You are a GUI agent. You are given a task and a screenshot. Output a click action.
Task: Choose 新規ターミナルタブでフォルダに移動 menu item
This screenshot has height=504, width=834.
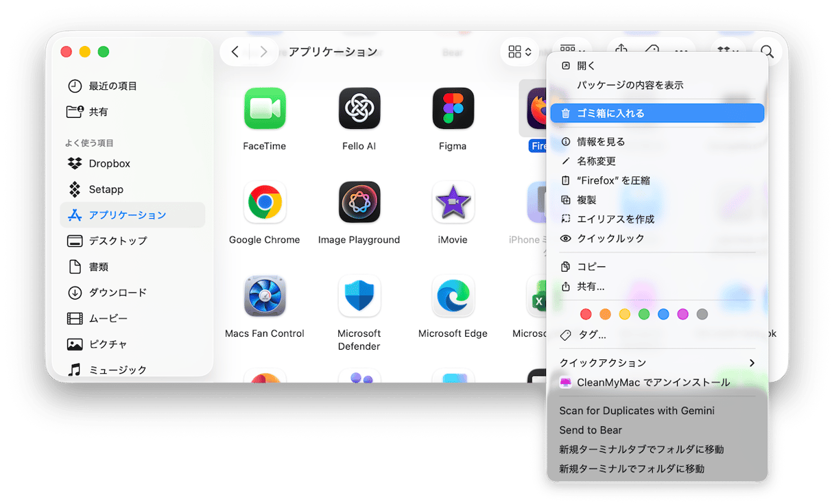pos(657,449)
